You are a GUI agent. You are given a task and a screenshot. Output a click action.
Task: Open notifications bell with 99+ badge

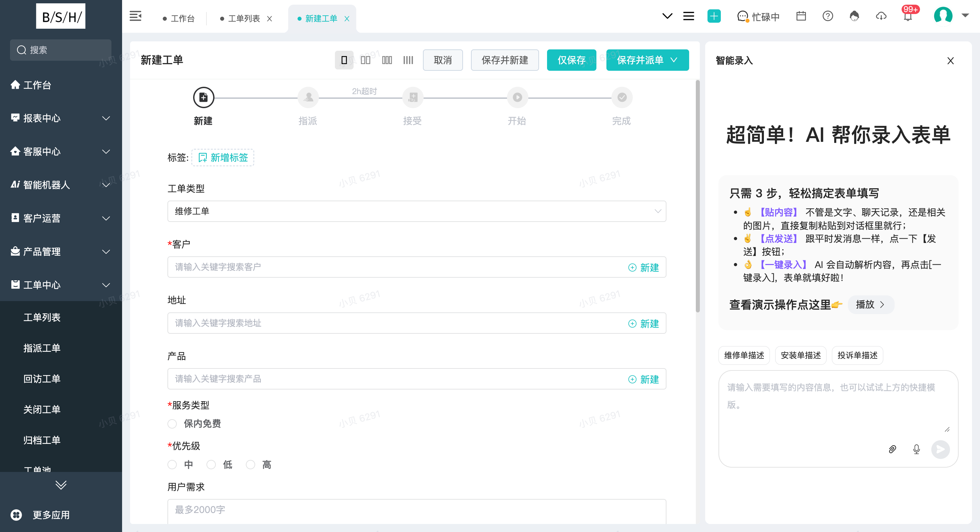908,16
